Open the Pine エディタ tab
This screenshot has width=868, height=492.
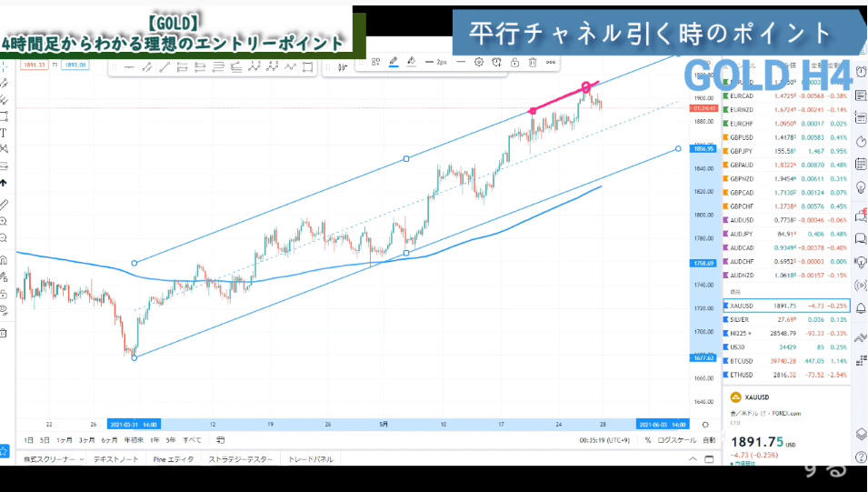174,459
